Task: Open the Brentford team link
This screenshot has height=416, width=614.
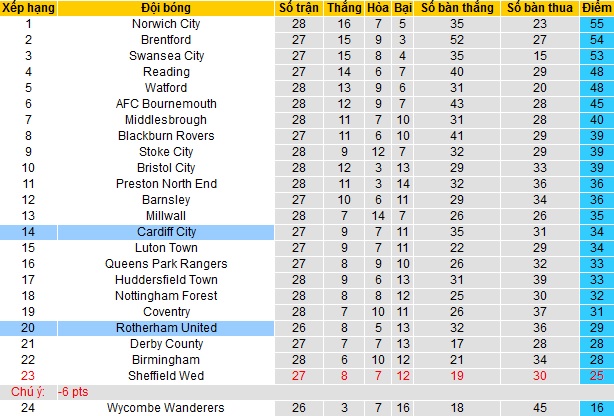Action: click(x=166, y=40)
